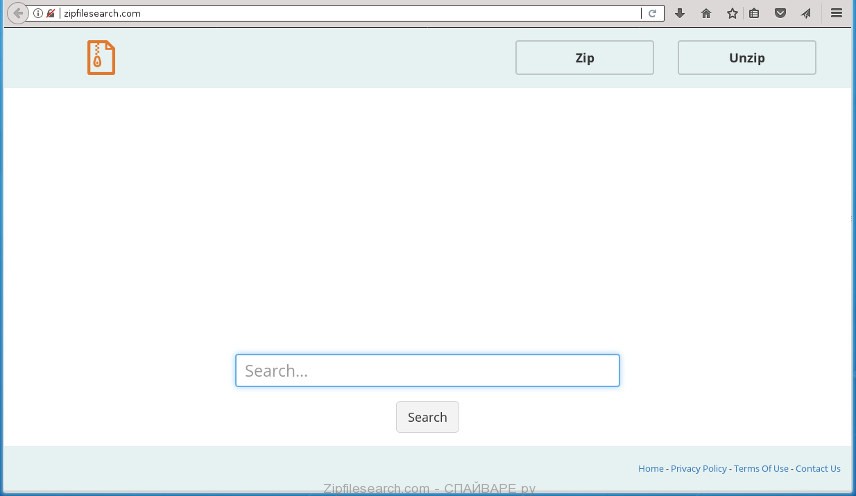856x496 pixels.
Task: Bookmark this page with the star icon
Action: click(732, 13)
